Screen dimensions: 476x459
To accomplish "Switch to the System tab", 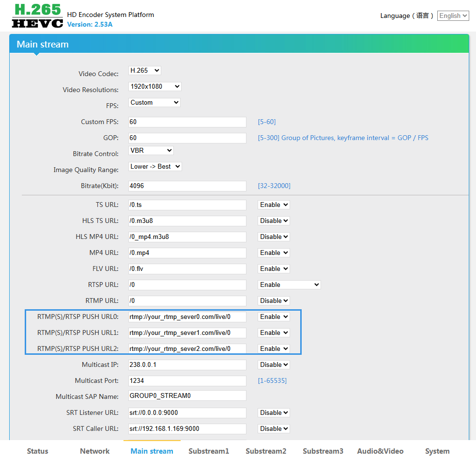I will pyautogui.click(x=437, y=451).
